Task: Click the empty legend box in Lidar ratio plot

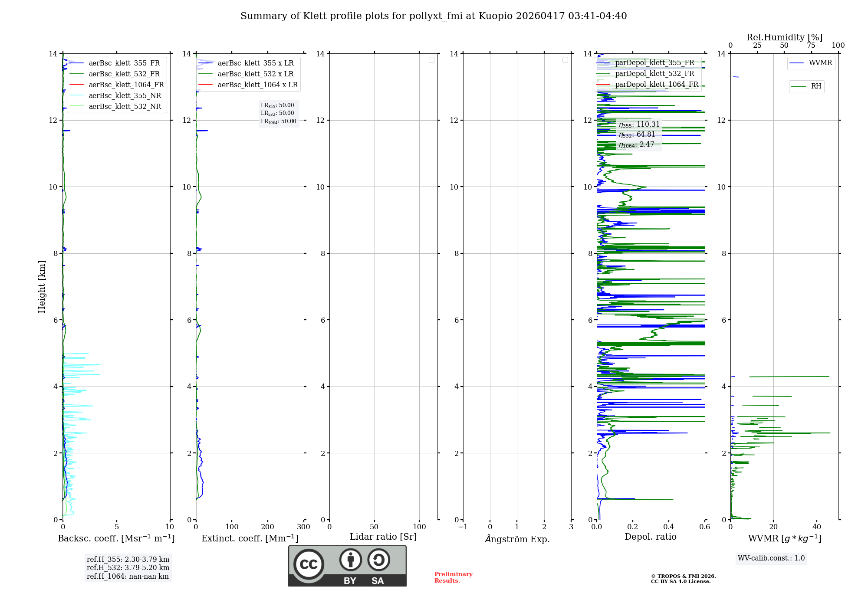Action: pos(431,60)
